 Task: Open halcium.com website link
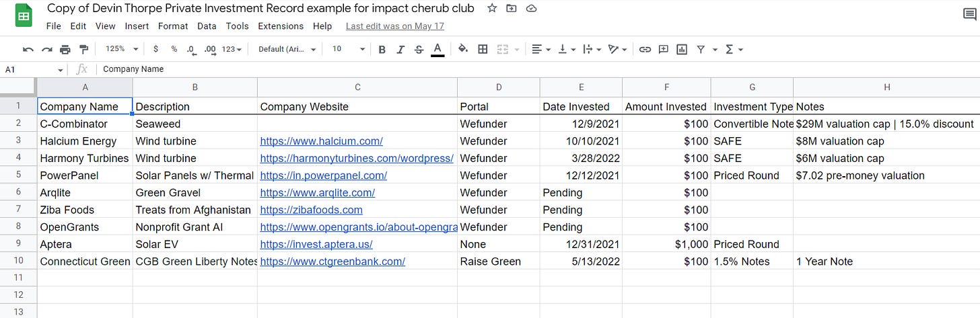(321, 141)
